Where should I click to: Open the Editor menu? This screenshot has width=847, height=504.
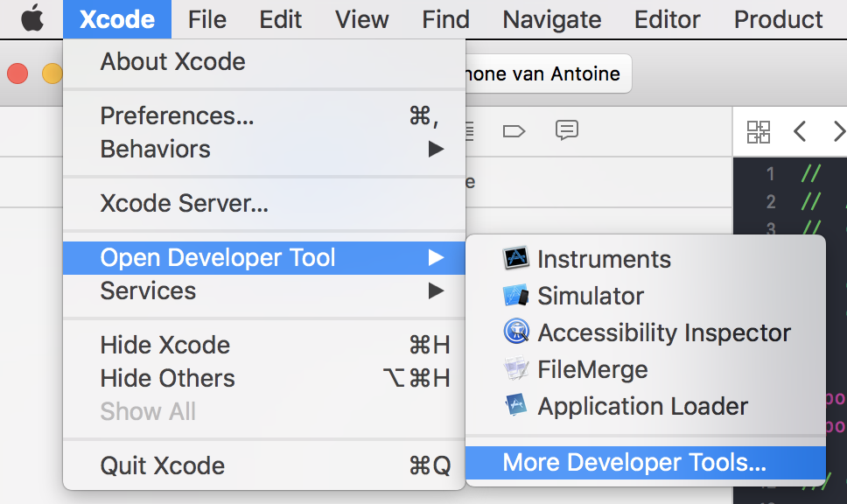(x=667, y=19)
